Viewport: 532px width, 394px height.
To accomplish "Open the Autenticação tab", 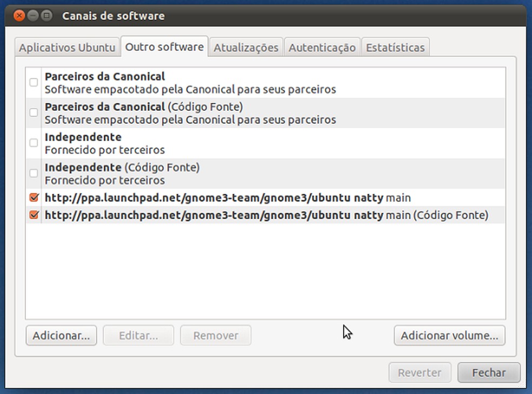I will tap(322, 48).
